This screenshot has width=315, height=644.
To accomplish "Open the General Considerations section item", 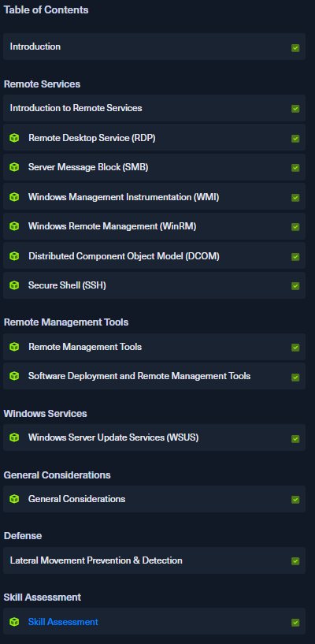I will pyautogui.click(x=154, y=499).
